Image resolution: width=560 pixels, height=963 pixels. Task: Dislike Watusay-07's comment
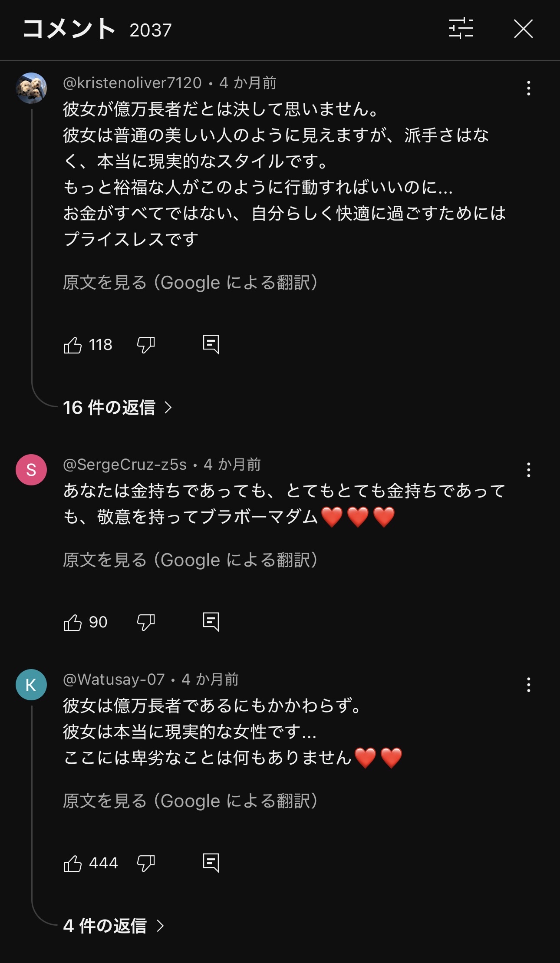146,864
